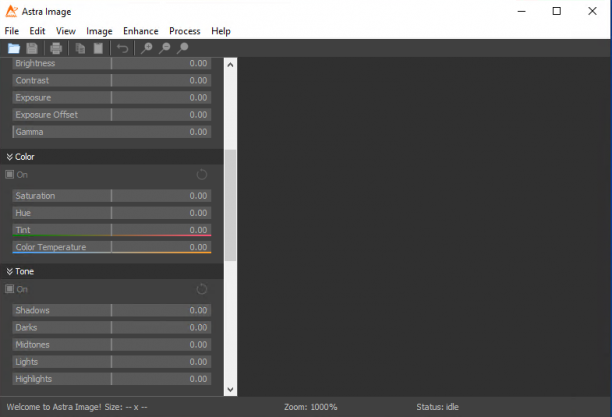Click the Highlights slider
The image size is (612, 417).
112,379
